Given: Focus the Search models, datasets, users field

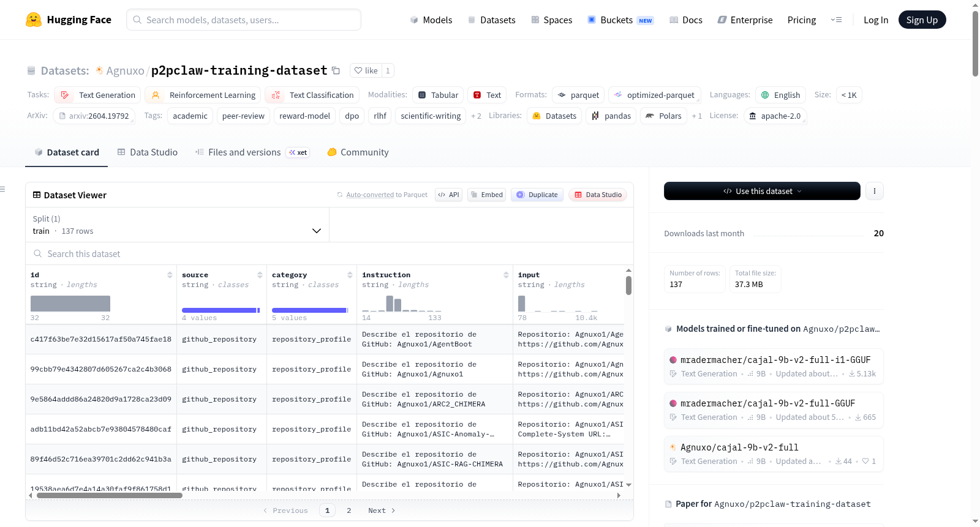Looking at the screenshot, I should (244, 20).
